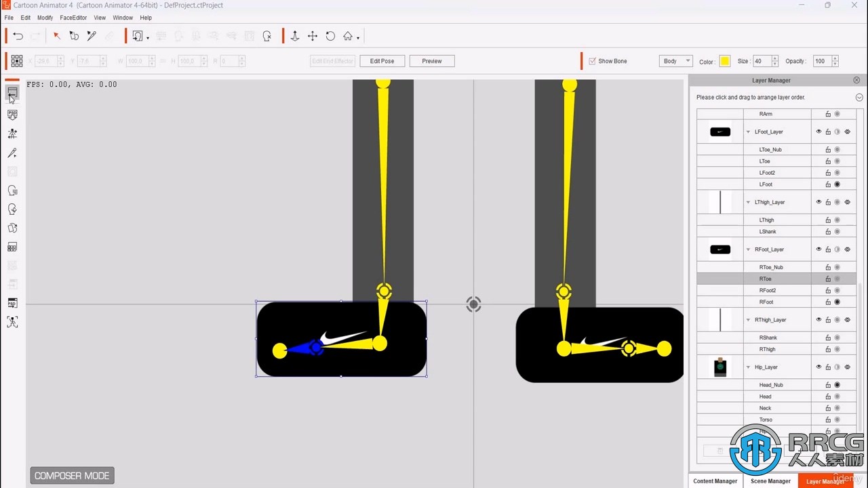Open the Home view dropdown arrow
The height and width of the screenshot is (488, 868).
358,38
